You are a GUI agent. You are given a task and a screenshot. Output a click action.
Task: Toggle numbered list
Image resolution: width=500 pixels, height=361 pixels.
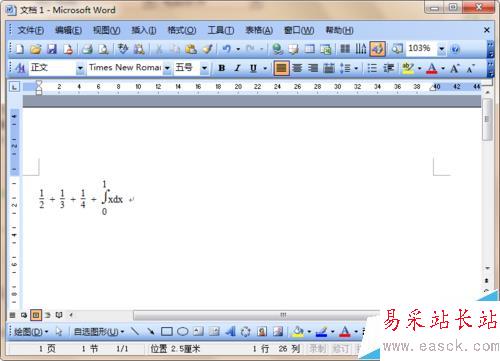(372, 68)
